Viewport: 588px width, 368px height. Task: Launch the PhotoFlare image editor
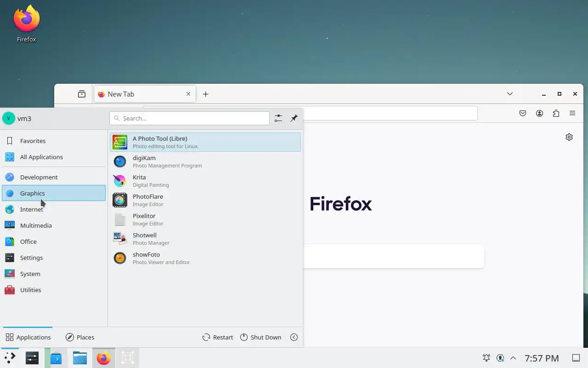205,200
